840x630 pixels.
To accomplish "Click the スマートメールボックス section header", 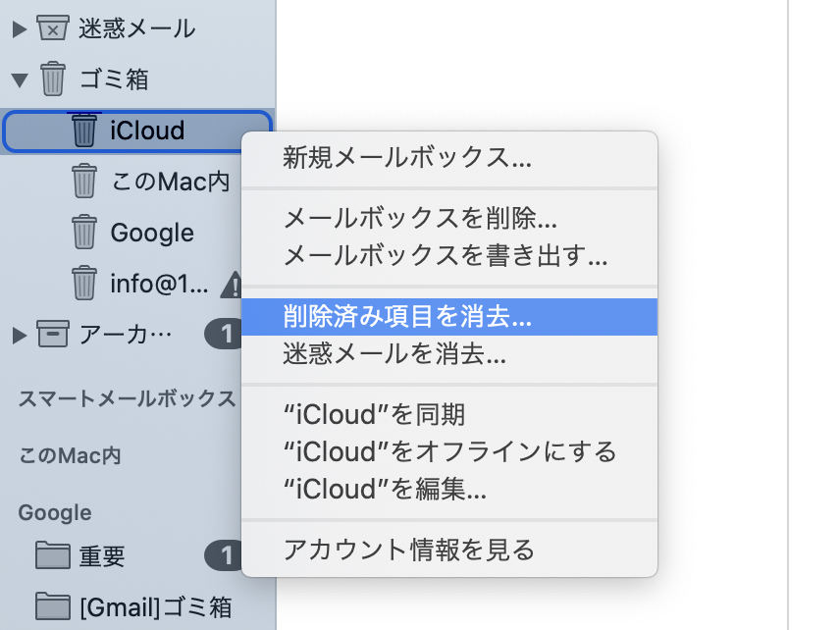I will pyautogui.click(x=127, y=398).
